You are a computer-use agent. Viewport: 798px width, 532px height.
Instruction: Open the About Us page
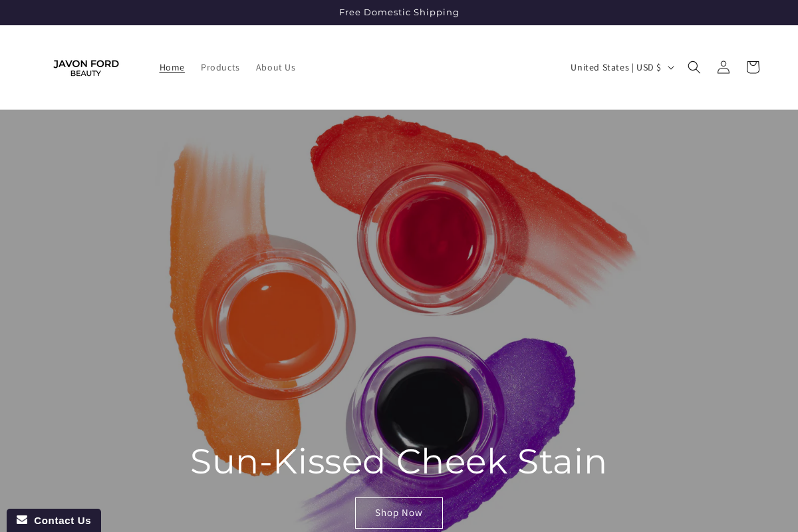[x=275, y=67]
